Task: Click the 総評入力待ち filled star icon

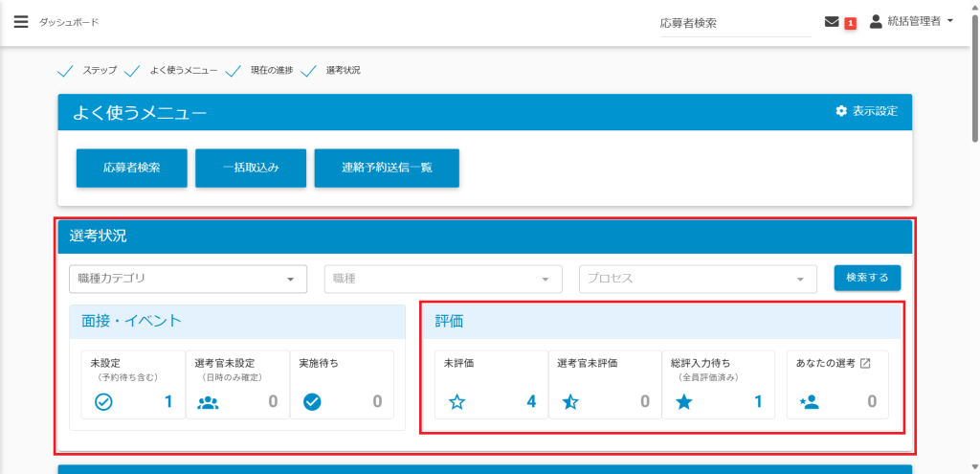Action: click(683, 402)
